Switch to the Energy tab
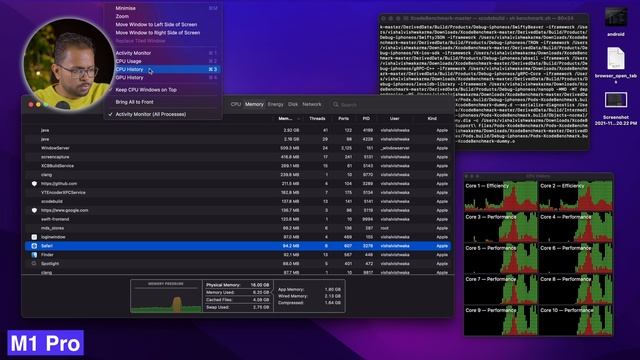The height and width of the screenshot is (360, 640). (x=276, y=104)
